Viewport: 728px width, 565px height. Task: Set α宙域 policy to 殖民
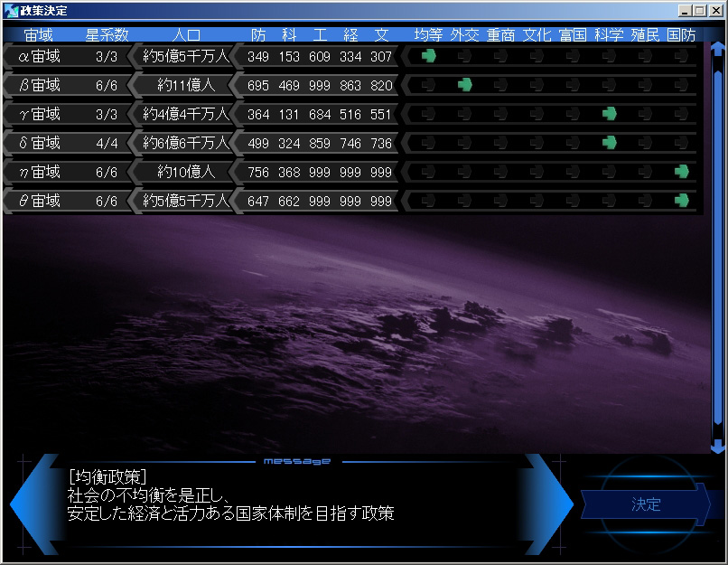pos(645,56)
